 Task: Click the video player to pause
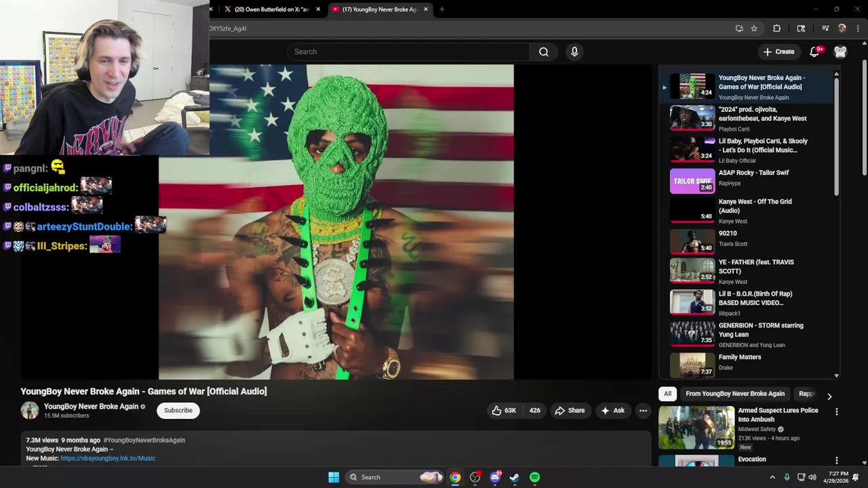pos(336,222)
